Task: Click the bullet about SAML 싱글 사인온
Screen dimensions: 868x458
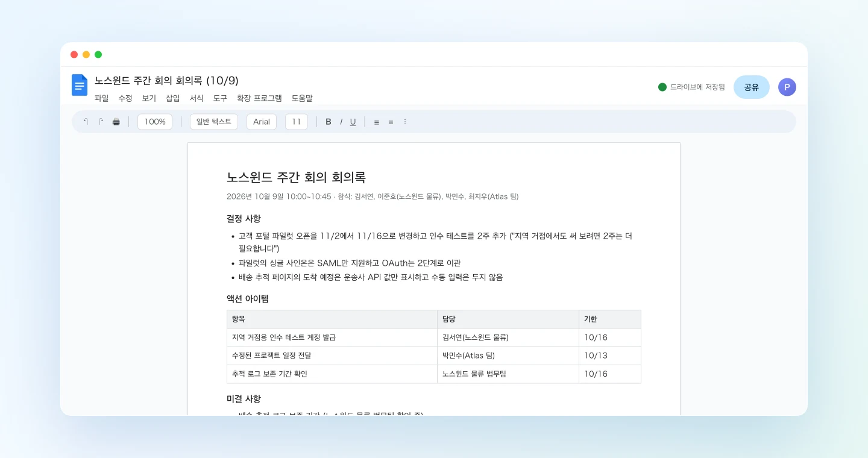Action: pyautogui.click(x=350, y=263)
